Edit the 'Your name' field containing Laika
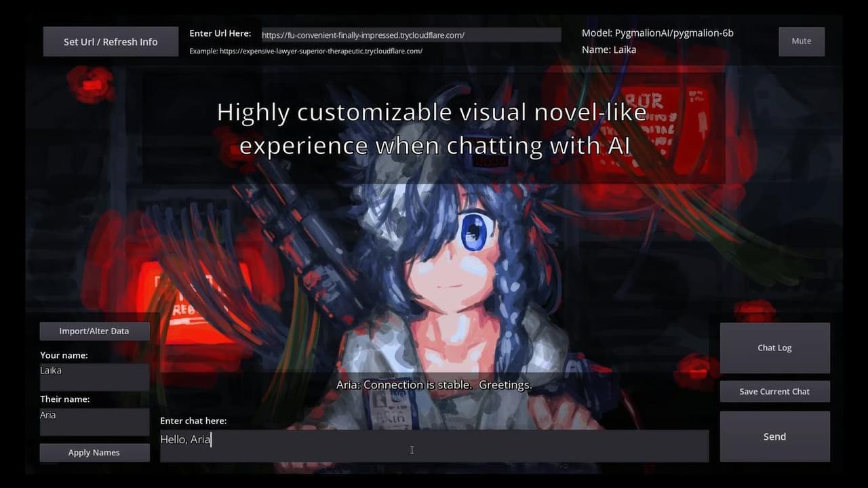This screenshot has height=488, width=868. pos(94,378)
